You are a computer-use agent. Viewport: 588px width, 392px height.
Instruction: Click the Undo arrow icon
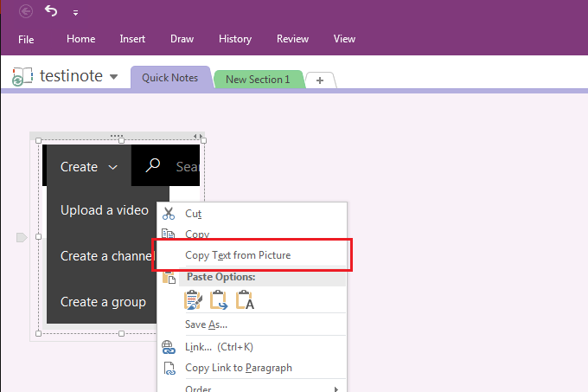point(51,11)
